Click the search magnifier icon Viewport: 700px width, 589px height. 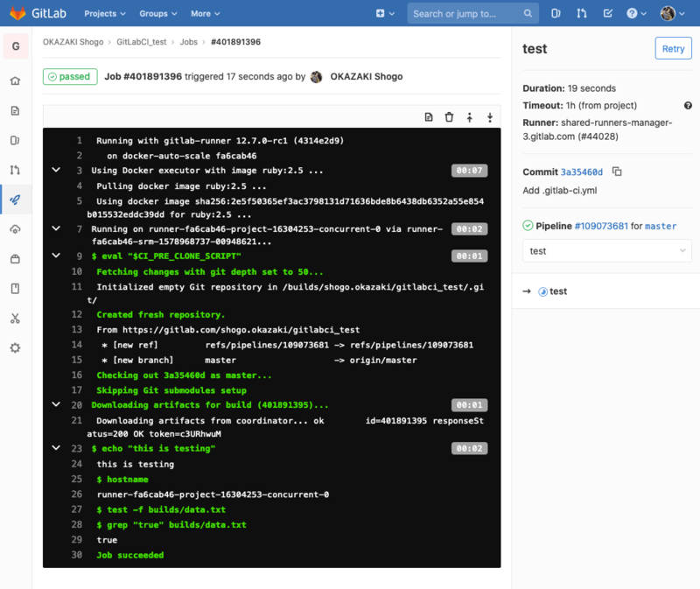(528, 13)
